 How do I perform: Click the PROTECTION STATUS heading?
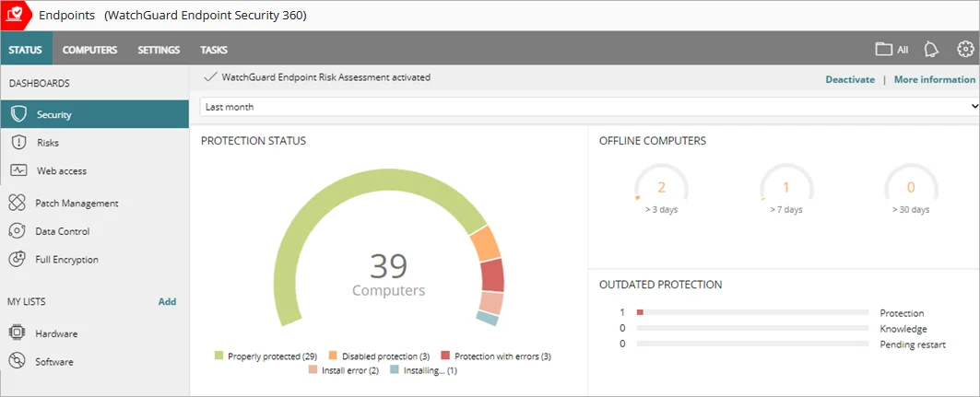pos(254,141)
